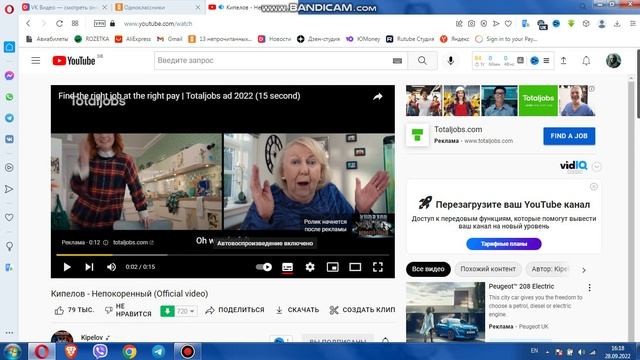Open the Windows Start button
Image resolution: width=640 pixels, height=360 pixels.
[x=11, y=351]
